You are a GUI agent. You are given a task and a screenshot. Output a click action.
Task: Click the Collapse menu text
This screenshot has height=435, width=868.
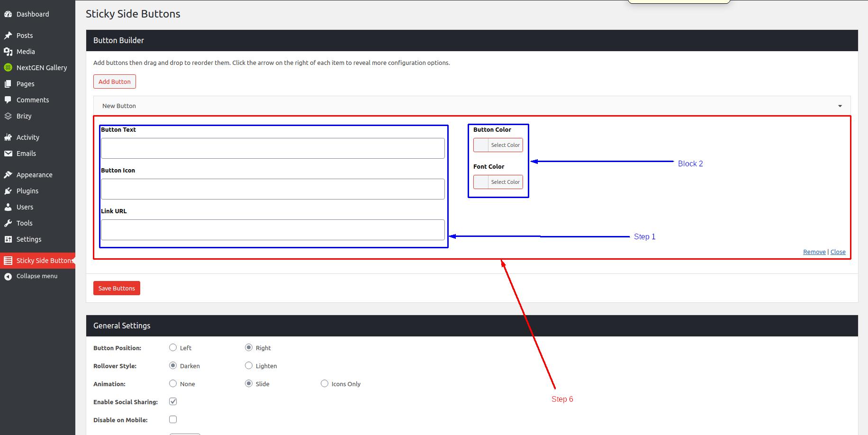tap(37, 276)
